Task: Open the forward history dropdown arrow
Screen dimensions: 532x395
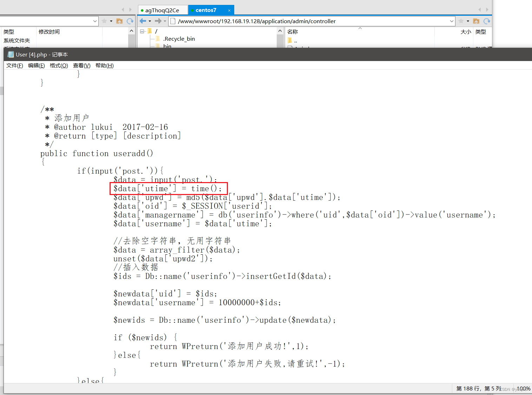Action: 165,21
